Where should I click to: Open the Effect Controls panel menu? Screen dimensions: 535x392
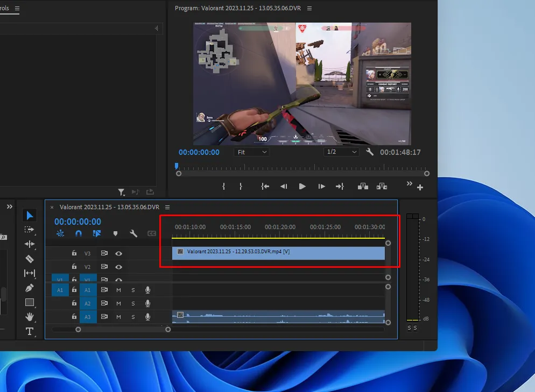[x=17, y=8]
